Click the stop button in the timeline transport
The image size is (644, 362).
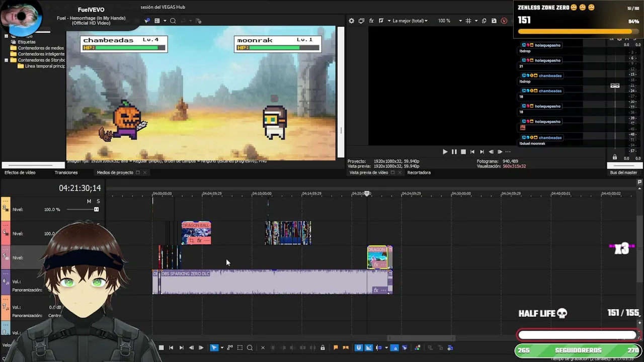click(161, 347)
